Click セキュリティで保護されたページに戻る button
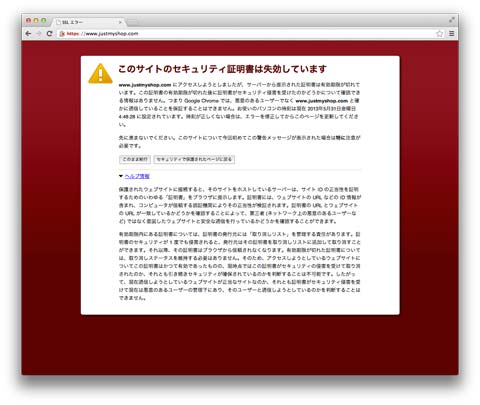The width and height of the screenshot is (480, 405). pos(194,159)
